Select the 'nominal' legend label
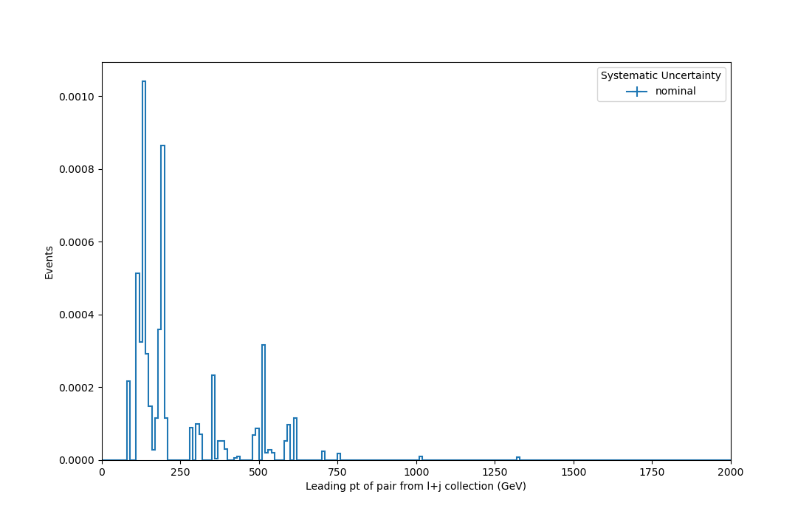Image resolution: width=812 pixels, height=517 pixels. [675, 91]
